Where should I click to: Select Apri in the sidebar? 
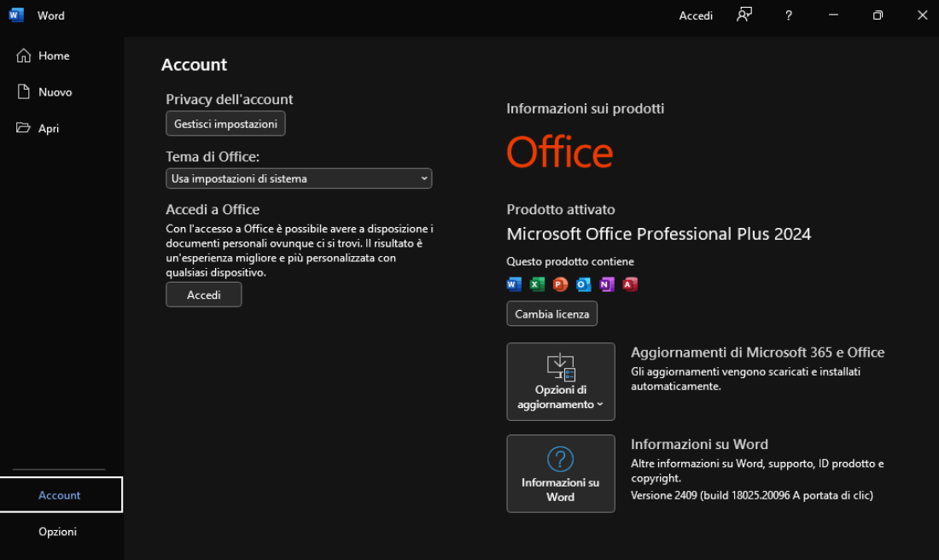click(x=61, y=128)
